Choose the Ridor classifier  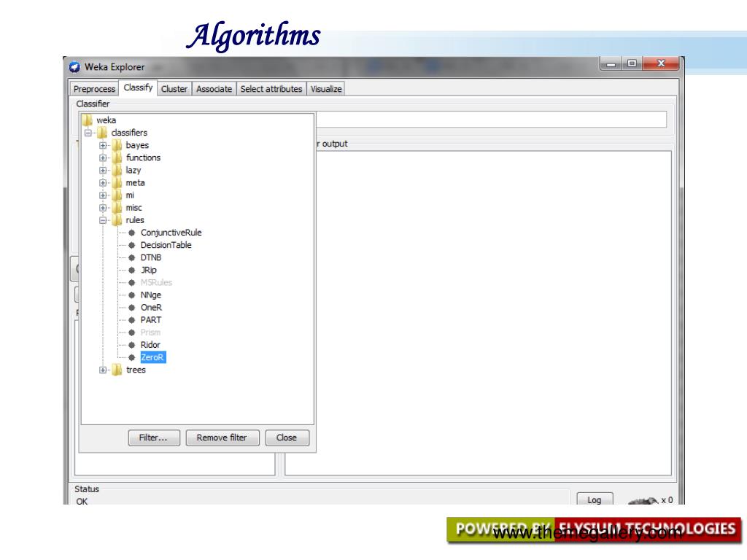[150, 345]
